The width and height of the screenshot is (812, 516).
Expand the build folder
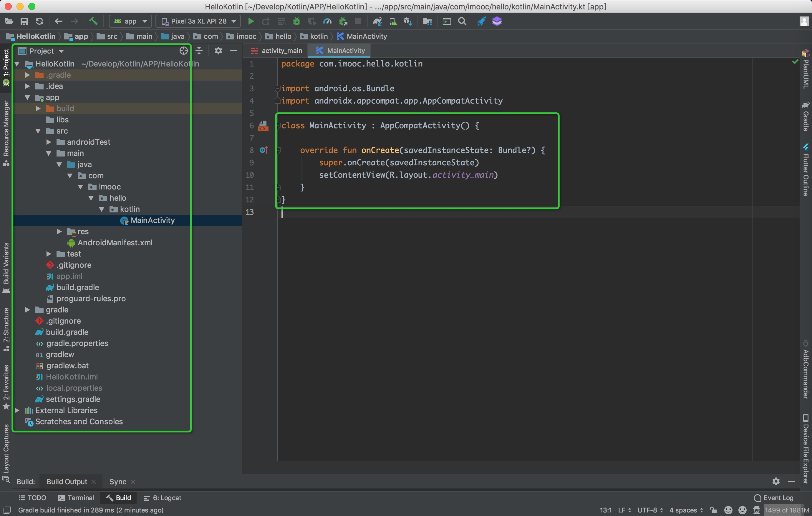click(38, 109)
